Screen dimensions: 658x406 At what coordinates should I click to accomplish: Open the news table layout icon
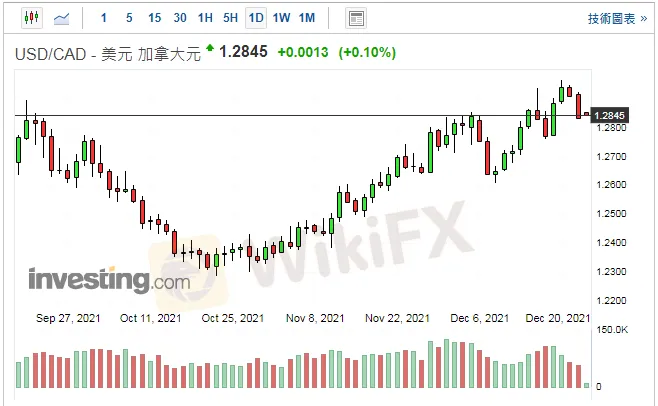[x=356, y=18]
